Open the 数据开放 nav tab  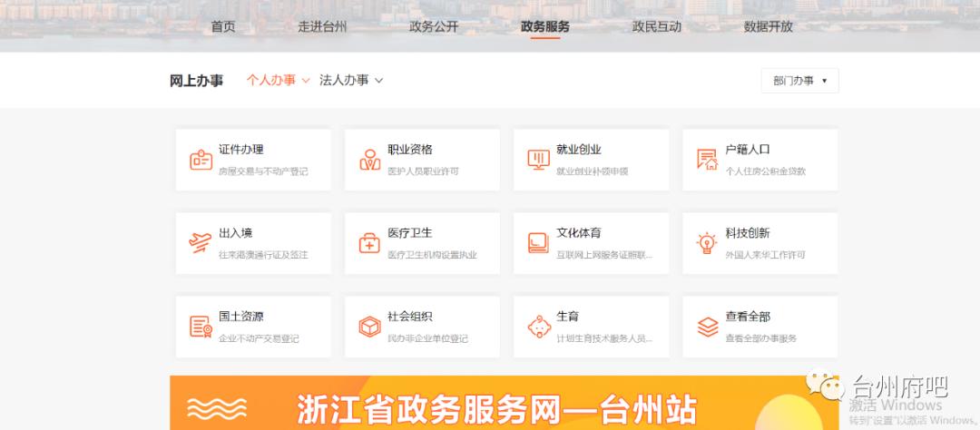769,27
